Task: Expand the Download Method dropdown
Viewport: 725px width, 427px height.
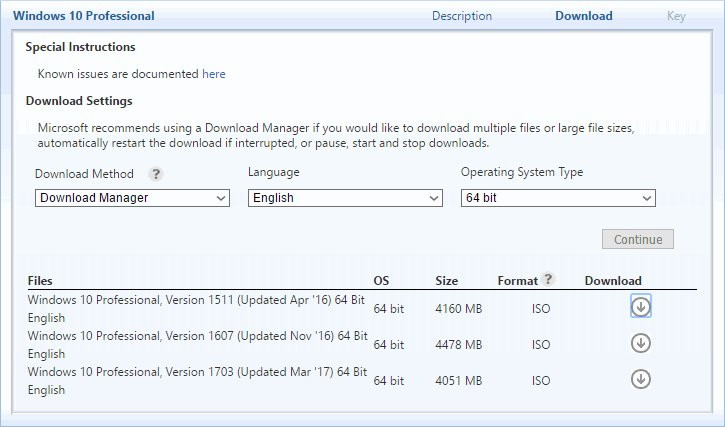Action: (132, 198)
